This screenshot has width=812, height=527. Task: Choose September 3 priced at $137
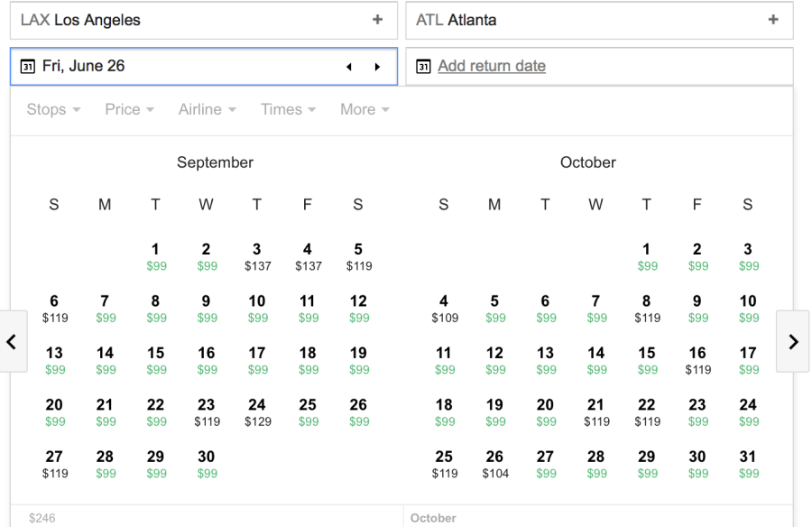click(x=257, y=256)
